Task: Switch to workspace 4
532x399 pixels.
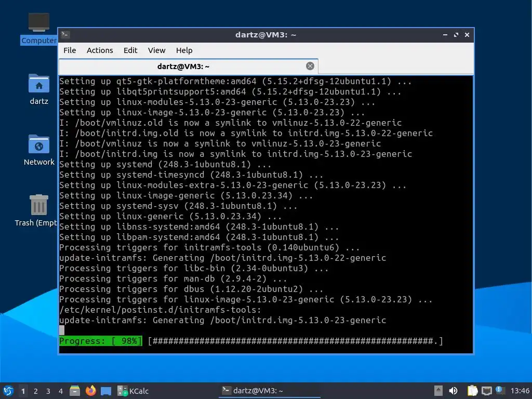Action: [61, 391]
